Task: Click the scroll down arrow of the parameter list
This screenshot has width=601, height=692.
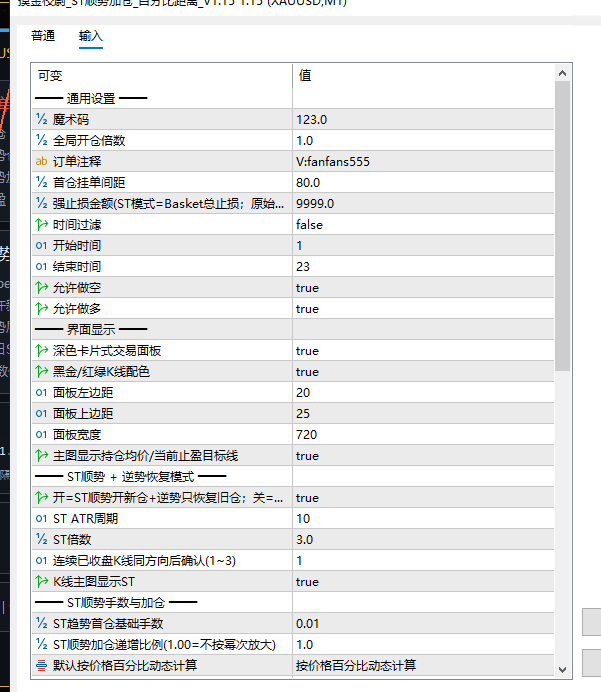Action: coord(562,669)
